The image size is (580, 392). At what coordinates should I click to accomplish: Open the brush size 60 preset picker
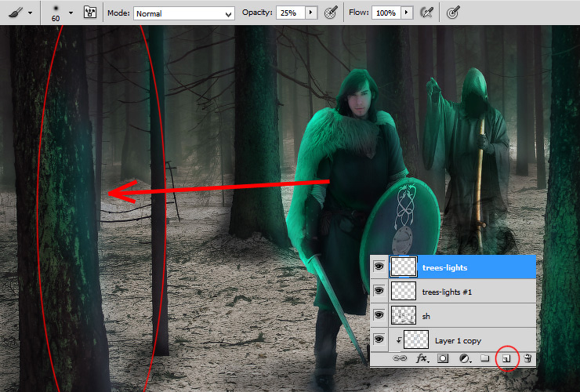(x=56, y=13)
